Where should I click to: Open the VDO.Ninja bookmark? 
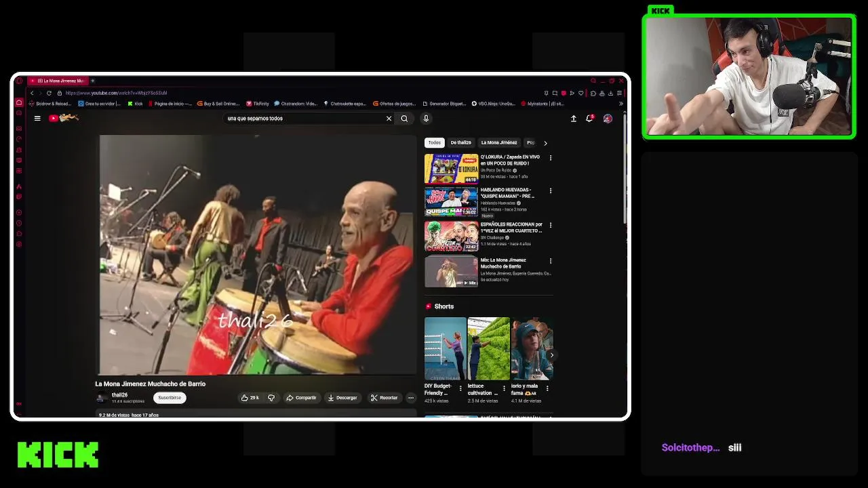(494, 104)
